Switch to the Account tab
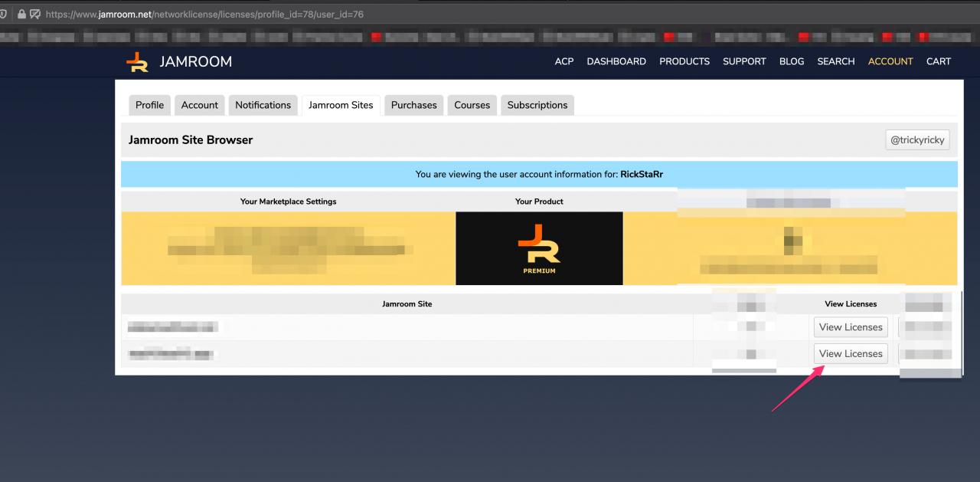The image size is (980, 482). 200,105
